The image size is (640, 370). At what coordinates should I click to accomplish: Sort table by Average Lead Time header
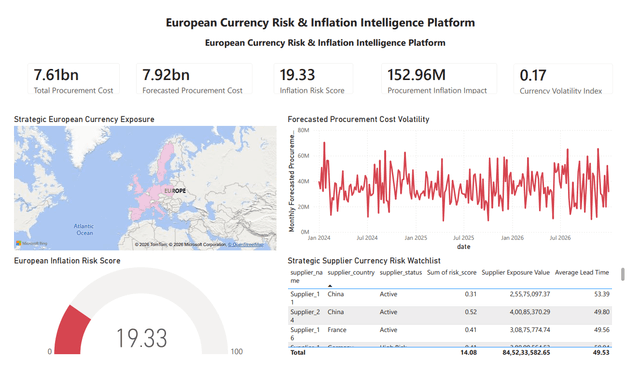click(x=582, y=273)
